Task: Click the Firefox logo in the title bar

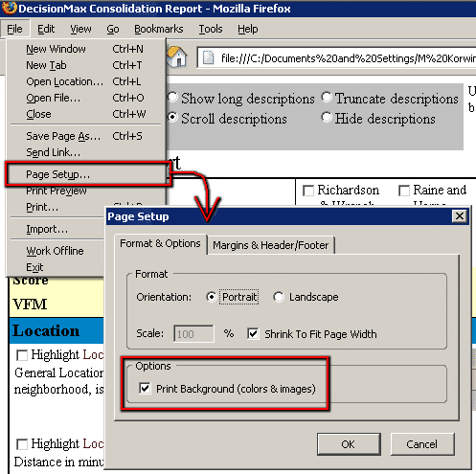Action: click(9, 8)
